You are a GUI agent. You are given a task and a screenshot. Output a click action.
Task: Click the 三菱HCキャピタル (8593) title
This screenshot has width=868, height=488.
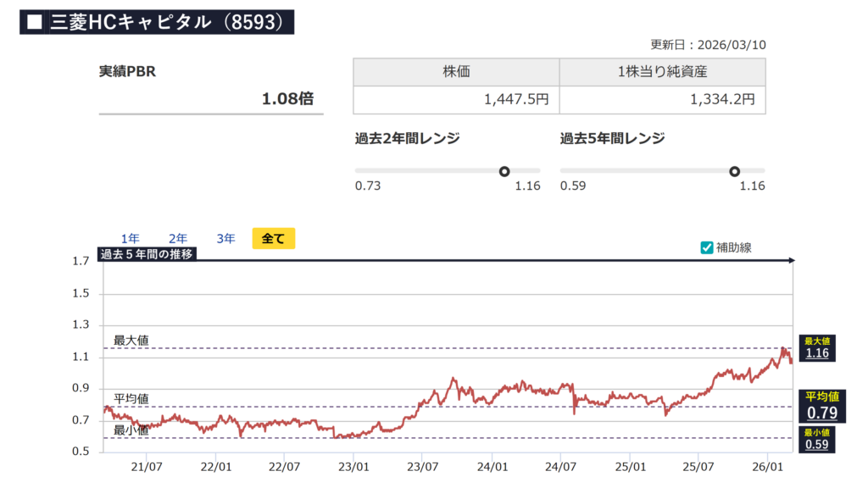pos(165,22)
